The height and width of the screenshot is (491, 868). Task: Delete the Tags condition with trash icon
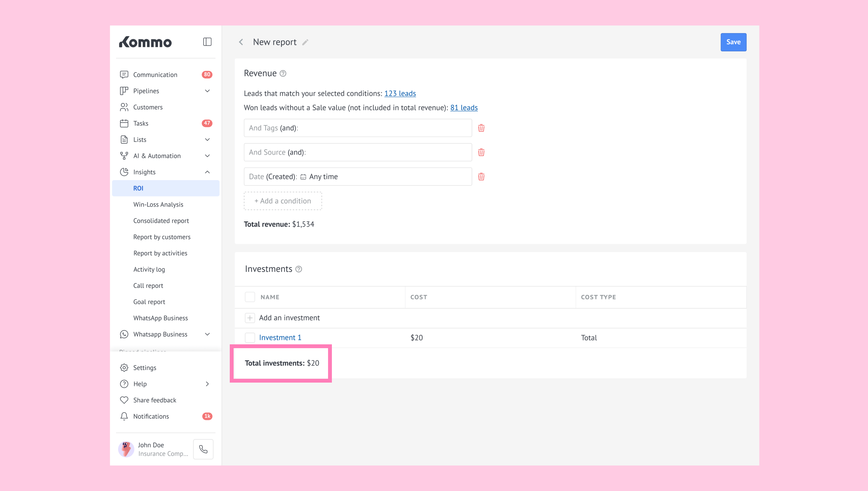pyautogui.click(x=481, y=128)
